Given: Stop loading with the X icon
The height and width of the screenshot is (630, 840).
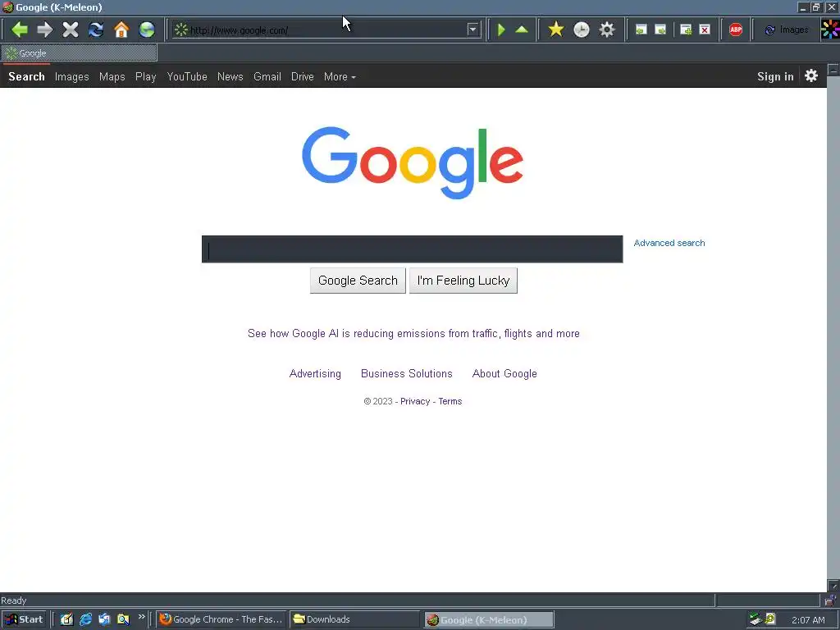Looking at the screenshot, I should pos(71,30).
